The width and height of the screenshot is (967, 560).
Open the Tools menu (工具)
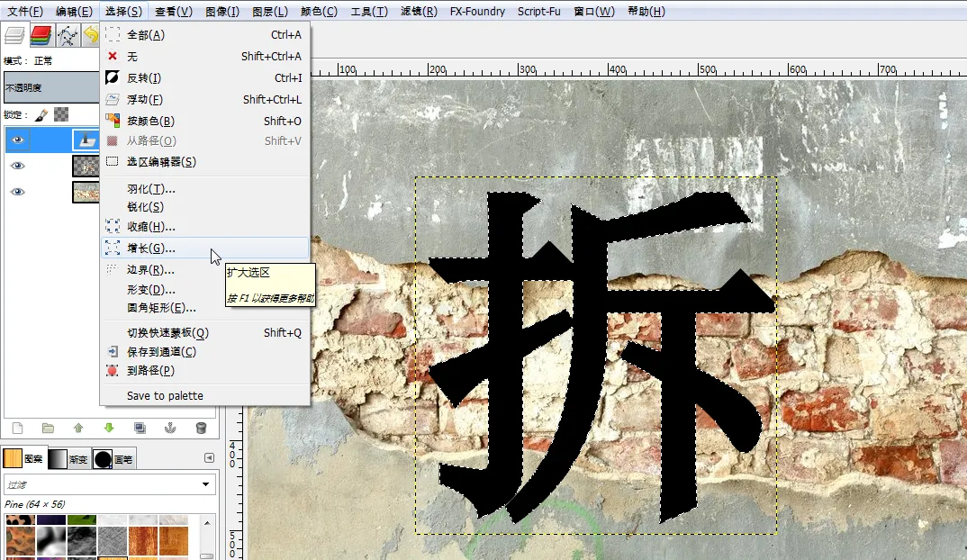point(369,11)
